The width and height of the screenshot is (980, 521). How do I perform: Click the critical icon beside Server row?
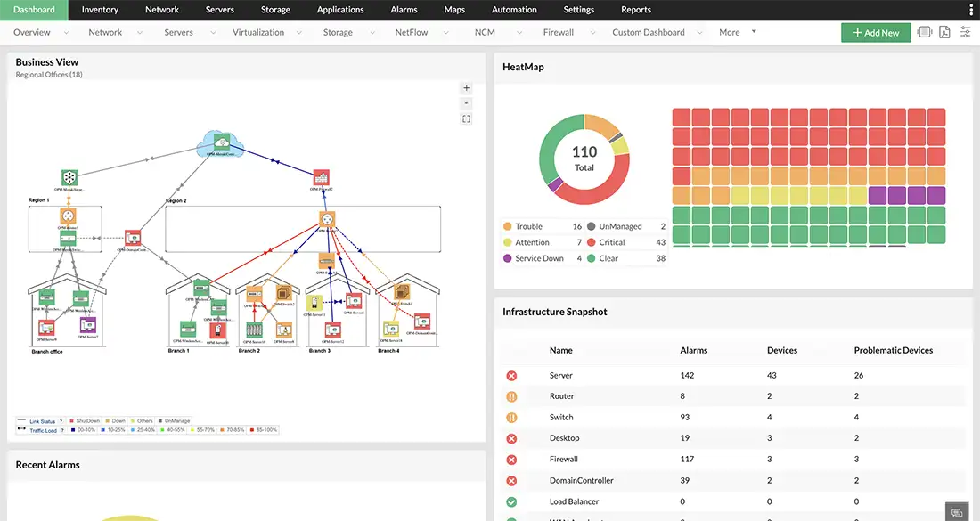coord(510,375)
